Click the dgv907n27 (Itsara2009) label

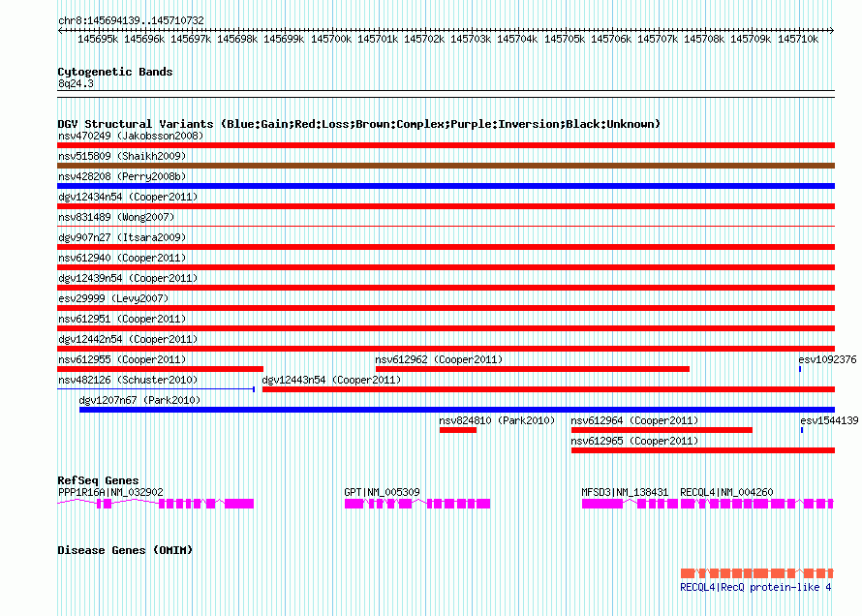pos(122,237)
